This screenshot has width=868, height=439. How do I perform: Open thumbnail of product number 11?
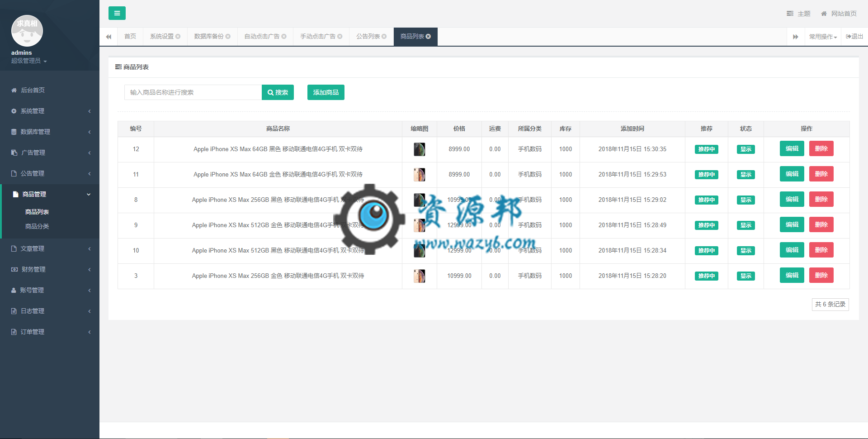[420, 175]
